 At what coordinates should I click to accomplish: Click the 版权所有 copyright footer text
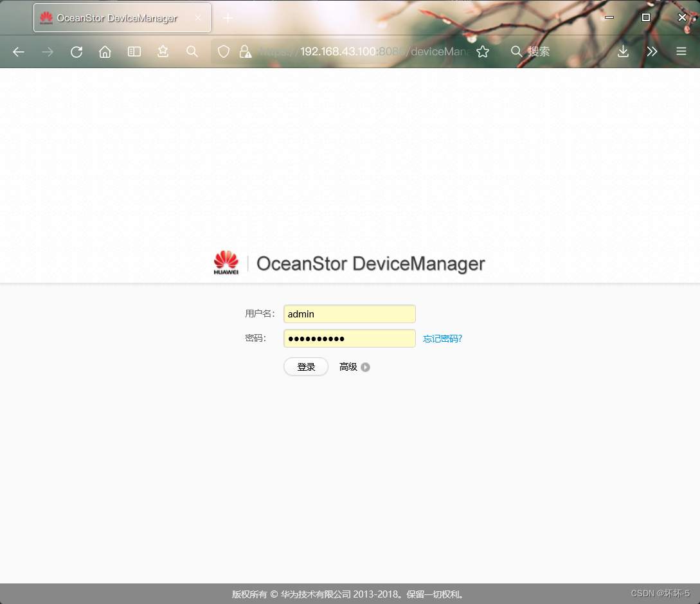(348, 594)
